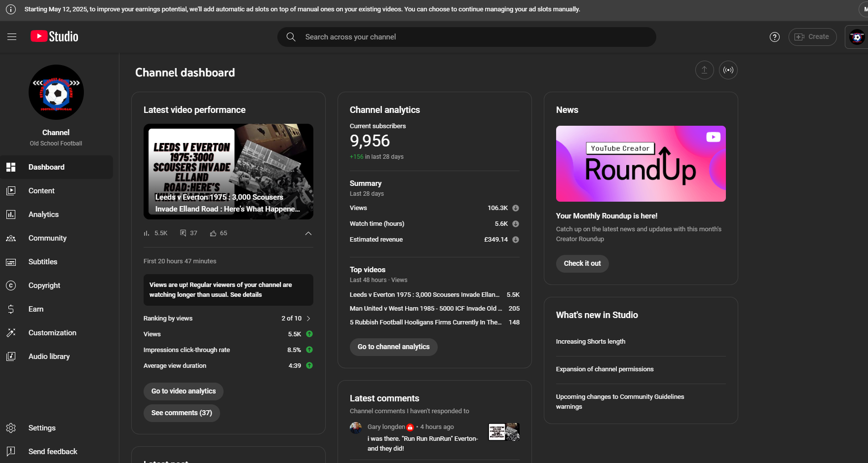Click the channel profile picture in sidebar
Screen dimensions: 868x463
click(56, 92)
